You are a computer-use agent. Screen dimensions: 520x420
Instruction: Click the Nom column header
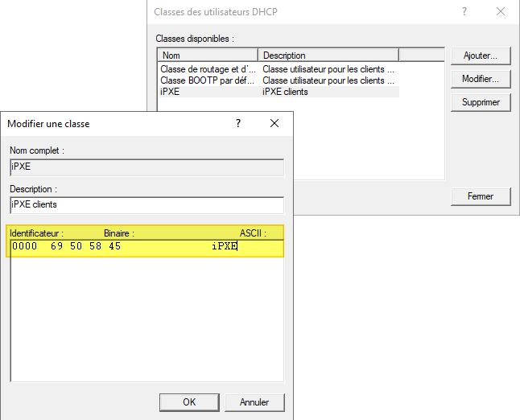pyautogui.click(x=208, y=56)
